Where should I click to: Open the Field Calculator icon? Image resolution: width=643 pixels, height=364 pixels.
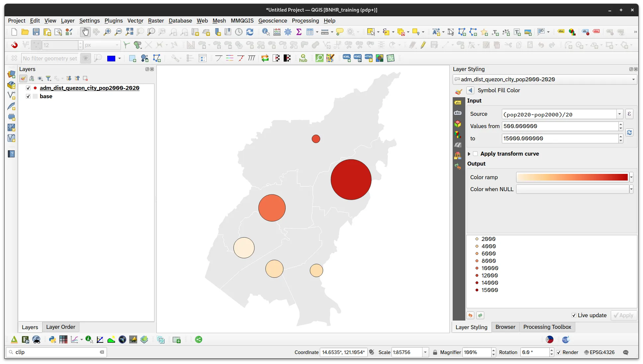click(x=277, y=32)
